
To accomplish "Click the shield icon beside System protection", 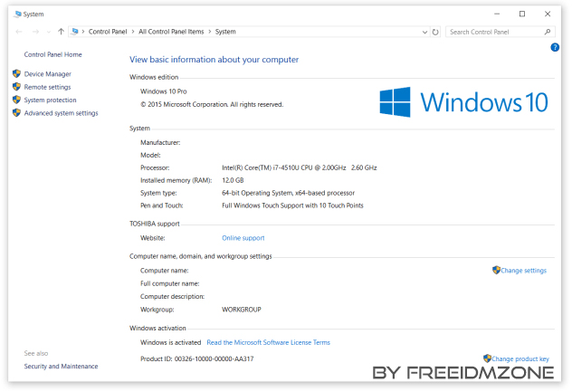I will tap(16, 100).
